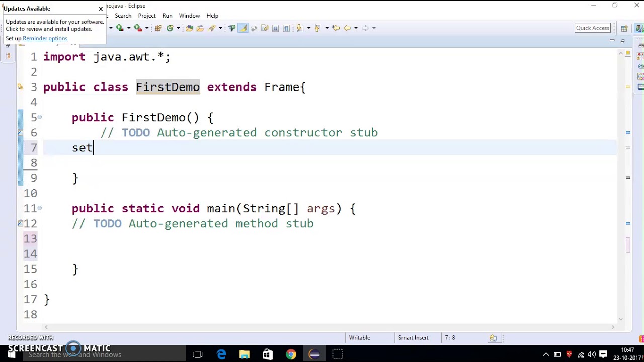Viewport: 644px width, 362px height.
Task: Click the status bar tip of the day icon
Action: click(x=493, y=338)
